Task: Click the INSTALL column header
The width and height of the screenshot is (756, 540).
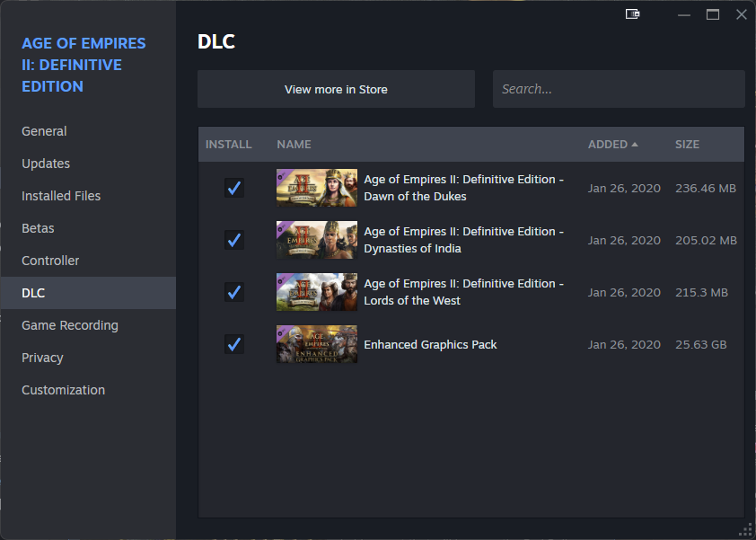Action: pos(229,145)
